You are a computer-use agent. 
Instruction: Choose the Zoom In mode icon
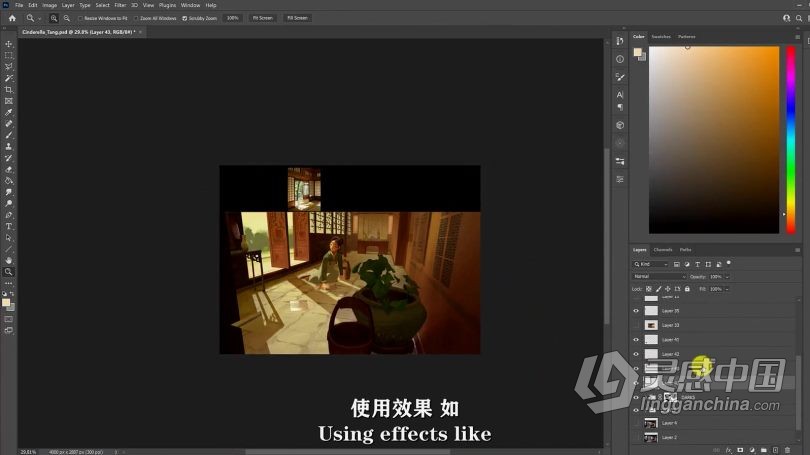(54, 18)
